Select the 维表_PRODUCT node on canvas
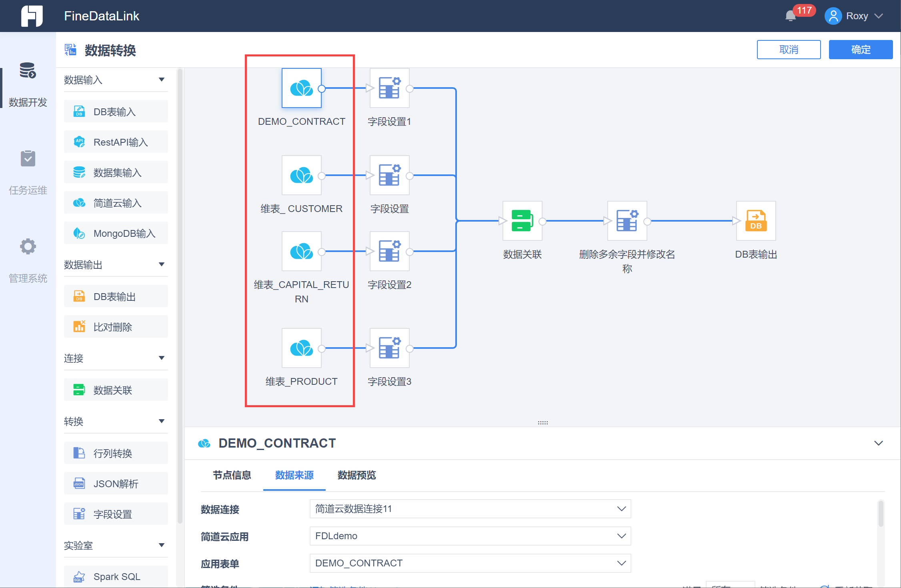The image size is (901, 588). pos(301,348)
